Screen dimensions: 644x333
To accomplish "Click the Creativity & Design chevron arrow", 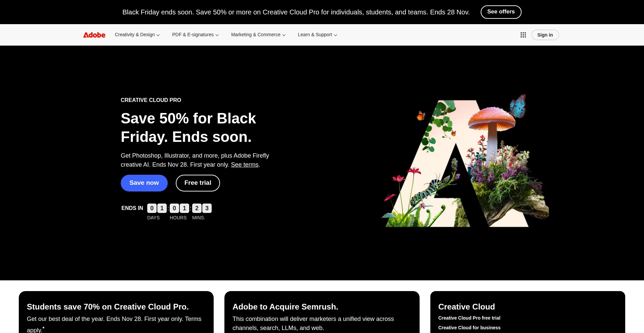I will pyautogui.click(x=158, y=35).
